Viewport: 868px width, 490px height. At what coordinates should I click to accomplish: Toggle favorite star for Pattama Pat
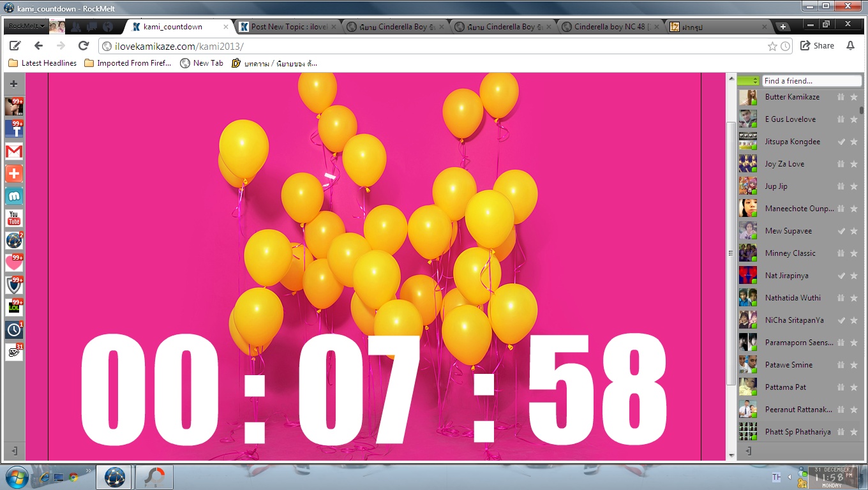[x=854, y=387]
